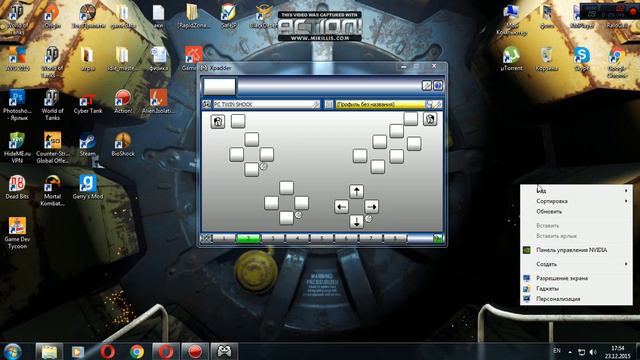Open controller name field PC TWIN SHOCK
Viewport: 640px width, 360px height.
266,104
